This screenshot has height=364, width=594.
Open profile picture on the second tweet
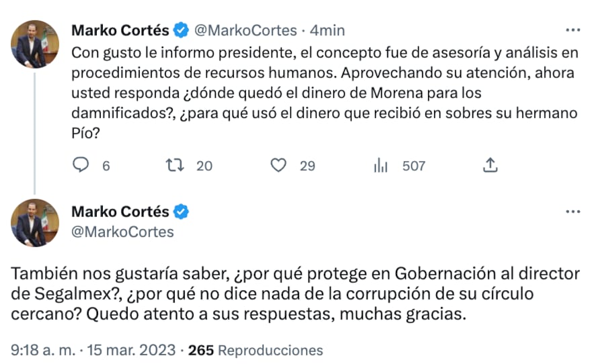34,222
